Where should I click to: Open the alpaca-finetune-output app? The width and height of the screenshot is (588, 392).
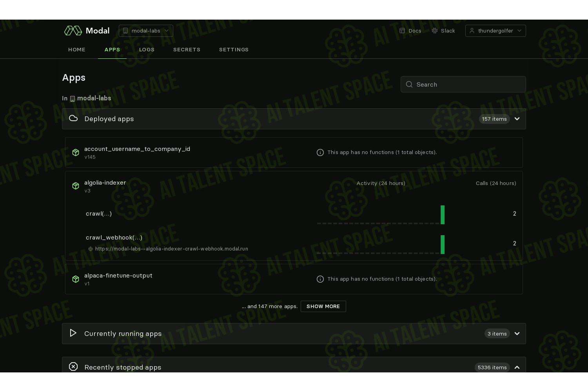click(x=118, y=276)
